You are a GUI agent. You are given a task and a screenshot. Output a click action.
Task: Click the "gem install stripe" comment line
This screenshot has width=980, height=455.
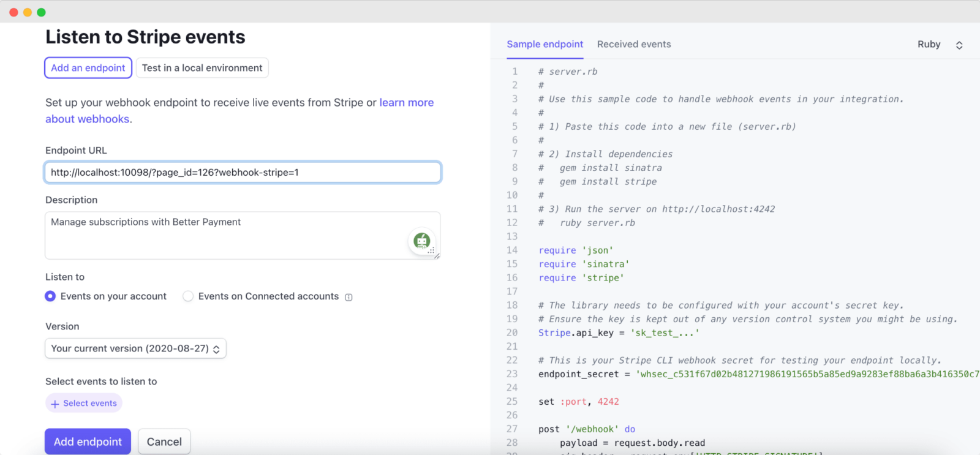tap(598, 182)
